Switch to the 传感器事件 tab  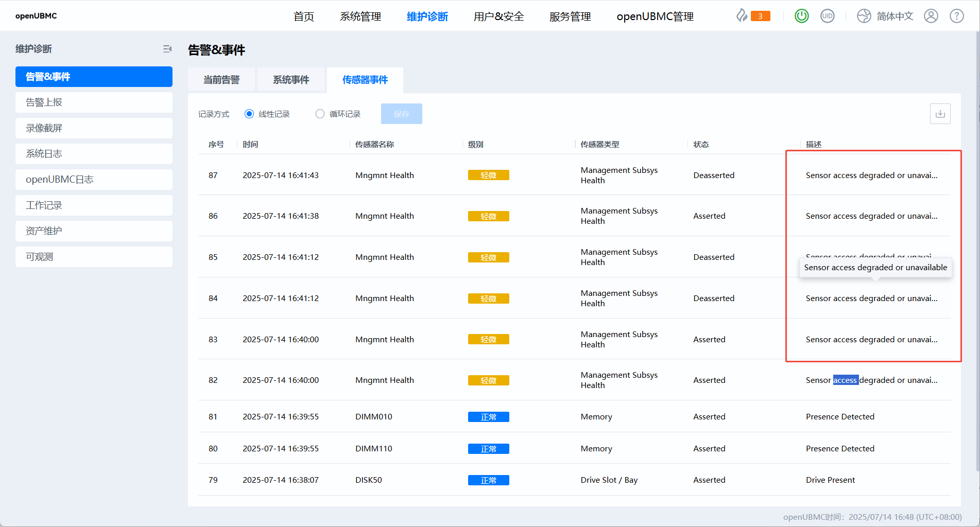click(365, 80)
